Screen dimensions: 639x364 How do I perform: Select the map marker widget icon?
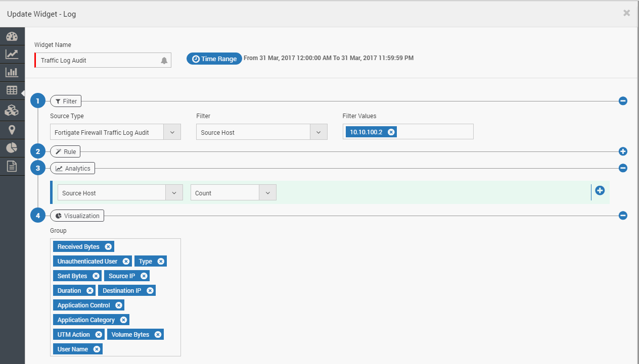12,130
